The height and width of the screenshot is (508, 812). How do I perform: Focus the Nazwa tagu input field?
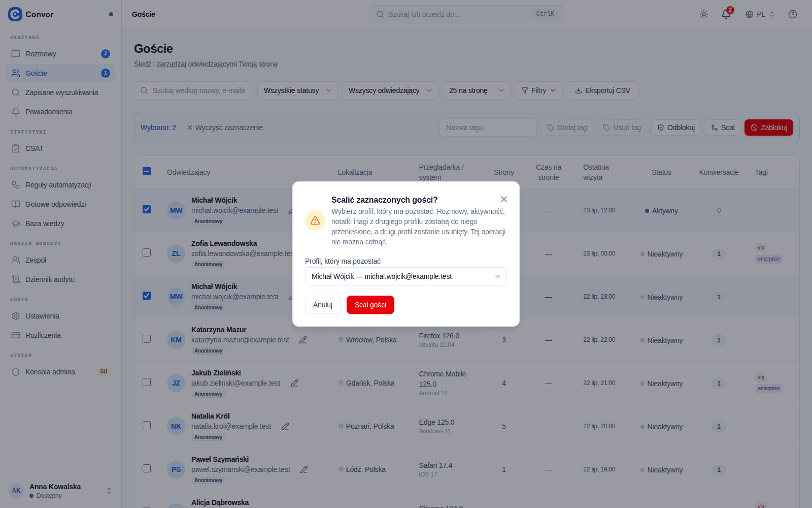488,128
